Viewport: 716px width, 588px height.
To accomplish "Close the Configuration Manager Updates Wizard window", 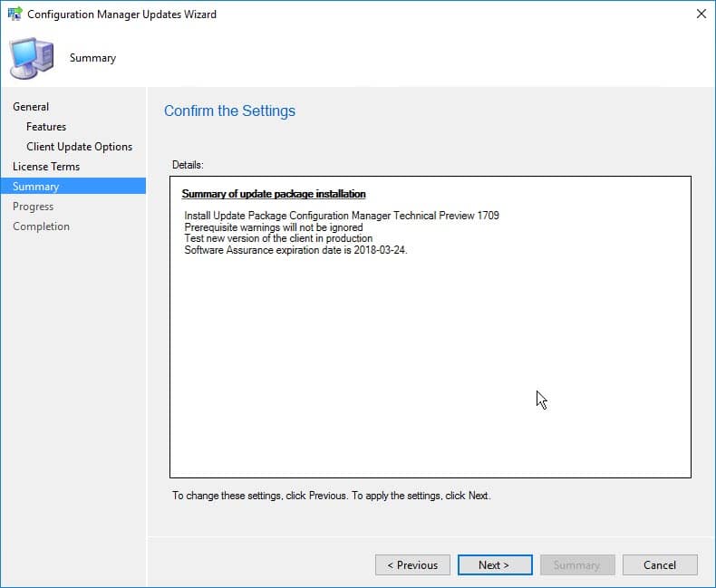I will [701, 14].
